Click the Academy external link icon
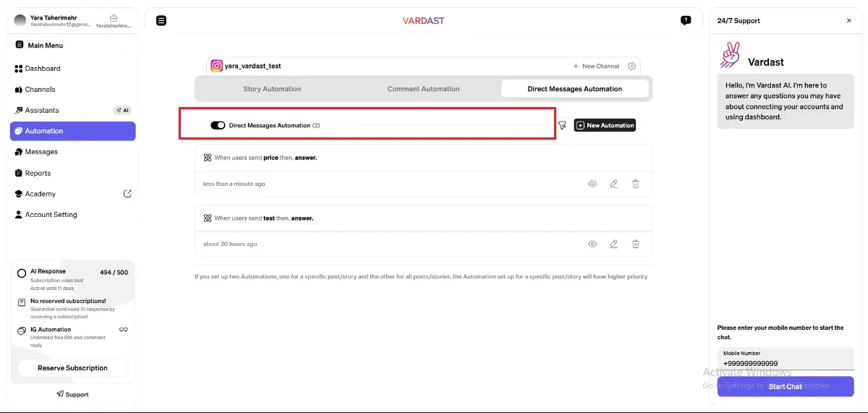This screenshot has width=868, height=413. coord(127,194)
